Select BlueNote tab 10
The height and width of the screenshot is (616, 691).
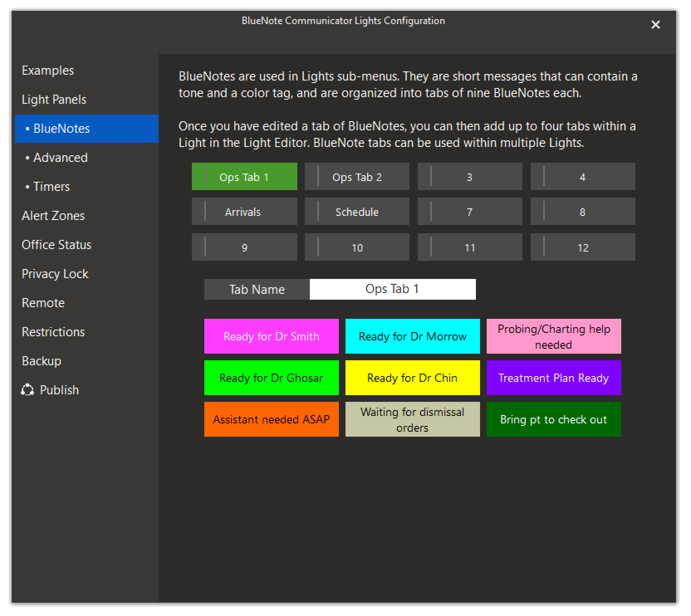click(x=357, y=247)
